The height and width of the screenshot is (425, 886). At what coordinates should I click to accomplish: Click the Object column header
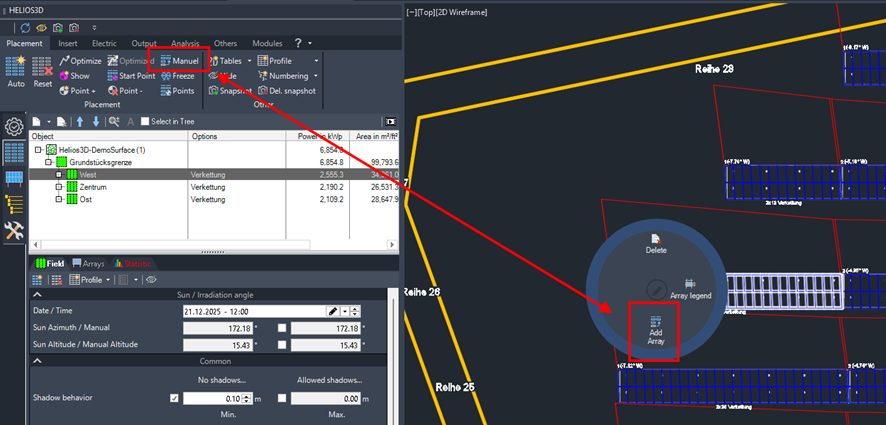tap(109, 136)
